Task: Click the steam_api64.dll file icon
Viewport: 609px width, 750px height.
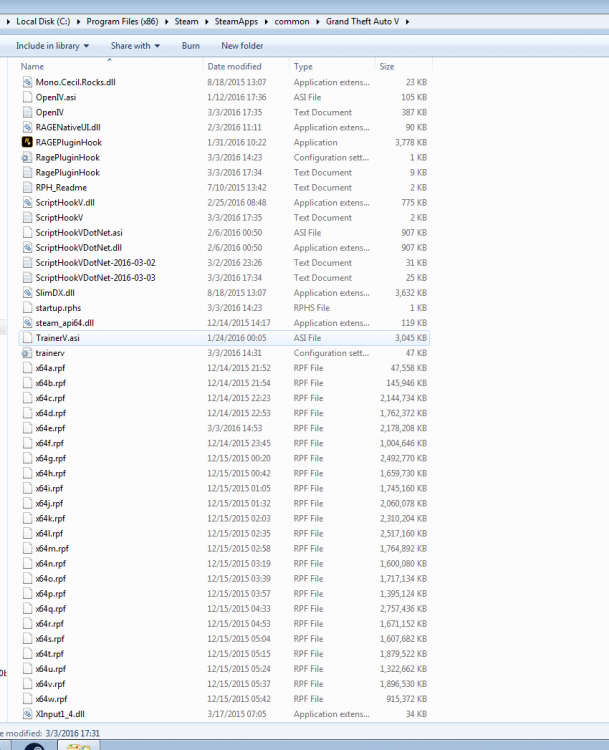Action: pyautogui.click(x=27, y=323)
